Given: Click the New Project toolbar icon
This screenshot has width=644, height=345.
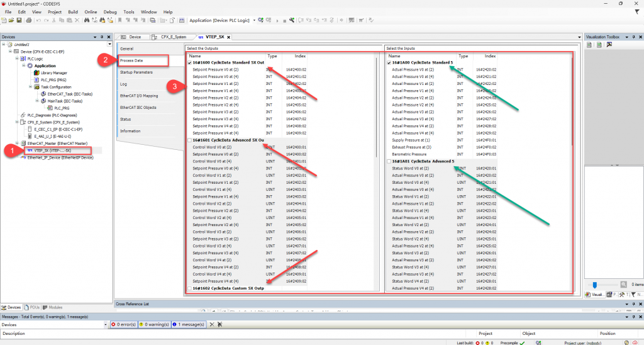Looking at the screenshot, I should pos(4,20).
